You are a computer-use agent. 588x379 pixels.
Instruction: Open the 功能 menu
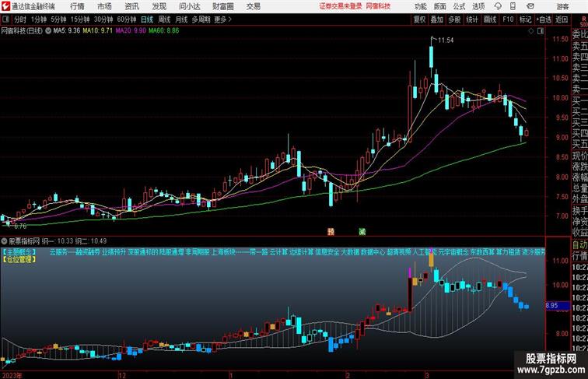[421, 6]
